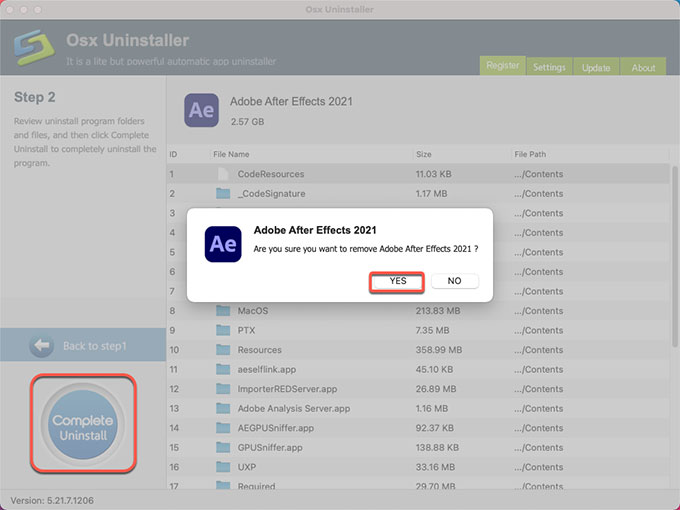Click the UXP row name
Image resolution: width=680 pixels, height=510 pixels.
pyautogui.click(x=247, y=467)
